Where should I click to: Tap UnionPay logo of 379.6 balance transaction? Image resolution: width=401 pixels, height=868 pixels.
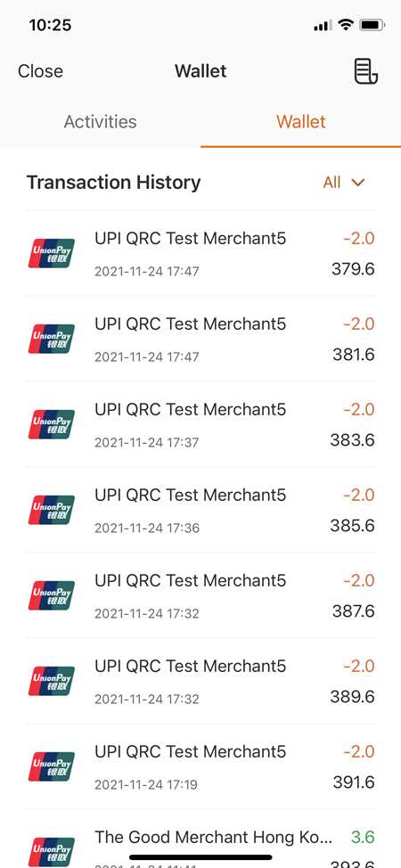point(52,253)
